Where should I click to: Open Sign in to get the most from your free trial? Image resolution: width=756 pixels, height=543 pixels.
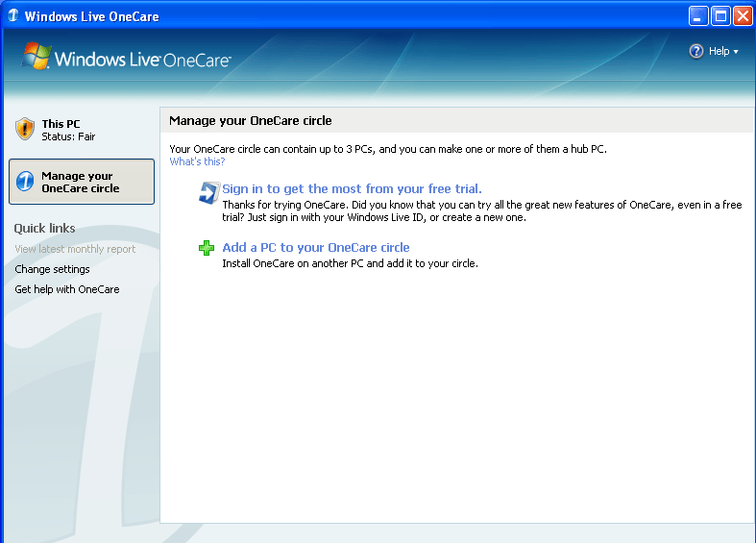point(352,188)
